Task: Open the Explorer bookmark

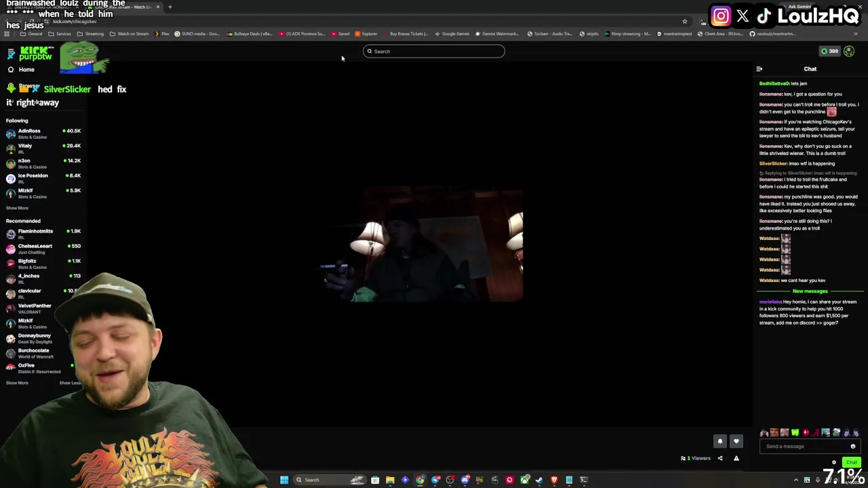Action: pyautogui.click(x=366, y=34)
